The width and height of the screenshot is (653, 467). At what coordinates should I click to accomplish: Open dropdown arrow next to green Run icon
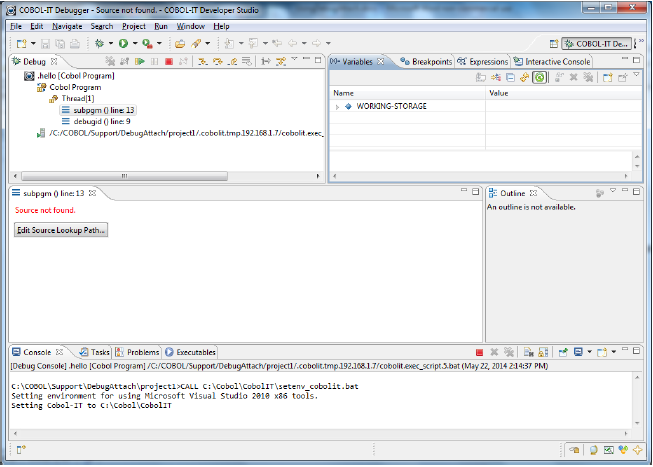pyautogui.click(x=135, y=43)
